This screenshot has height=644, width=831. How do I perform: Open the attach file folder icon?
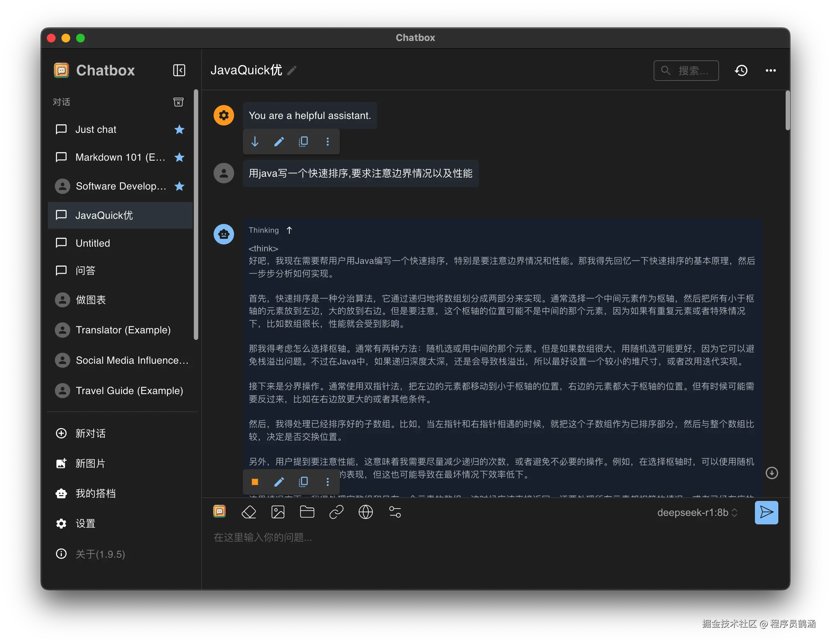point(307,512)
